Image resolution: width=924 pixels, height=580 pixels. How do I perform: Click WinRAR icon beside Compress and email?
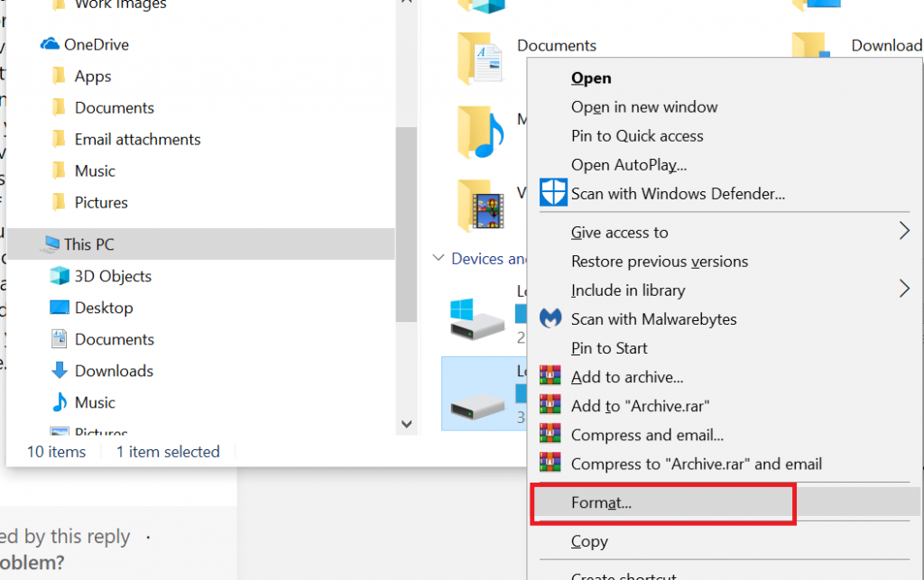pos(550,433)
